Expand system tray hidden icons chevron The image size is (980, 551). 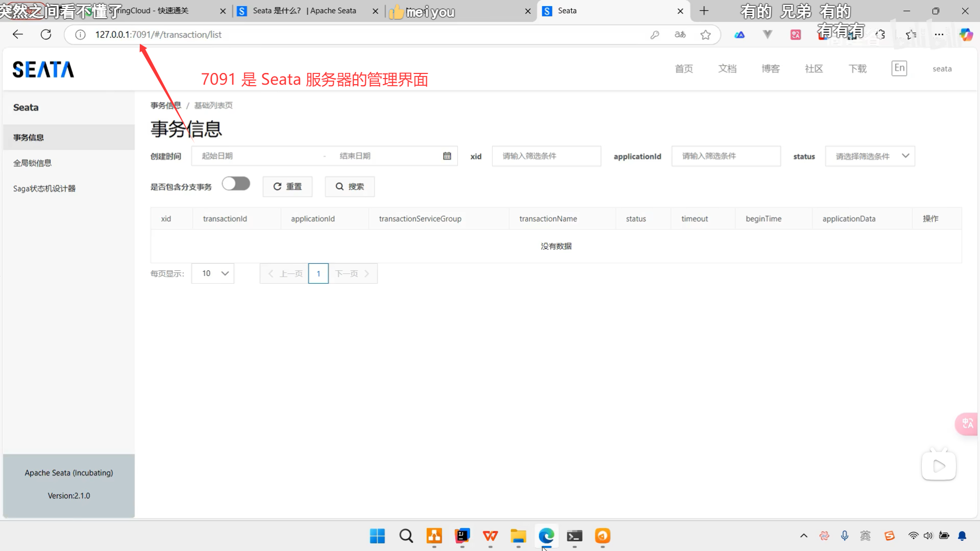click(803, 536)
